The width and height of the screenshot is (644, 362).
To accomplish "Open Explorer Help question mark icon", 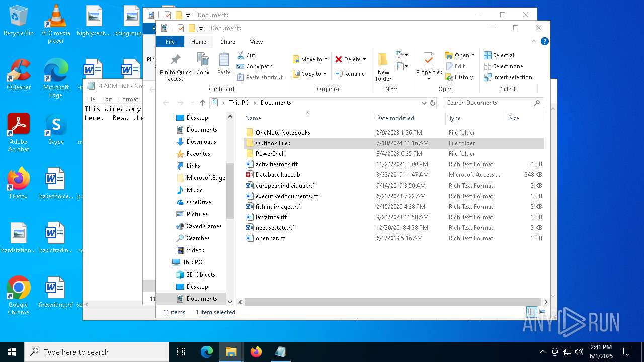I will (x=544, y=41).
